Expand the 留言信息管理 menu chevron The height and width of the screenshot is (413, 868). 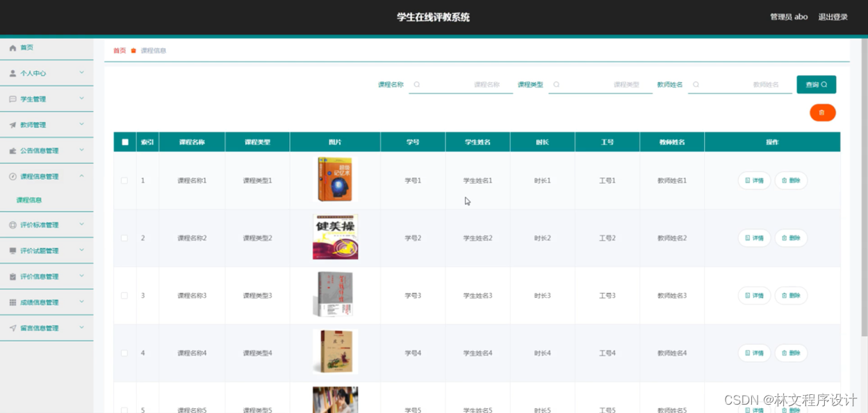(x=81, y=328)
